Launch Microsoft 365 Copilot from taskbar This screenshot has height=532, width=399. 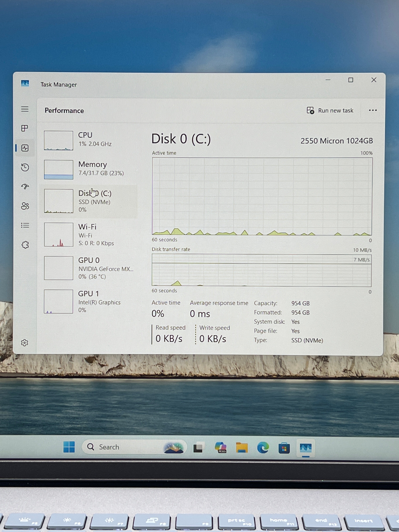[x=220, y=447]
